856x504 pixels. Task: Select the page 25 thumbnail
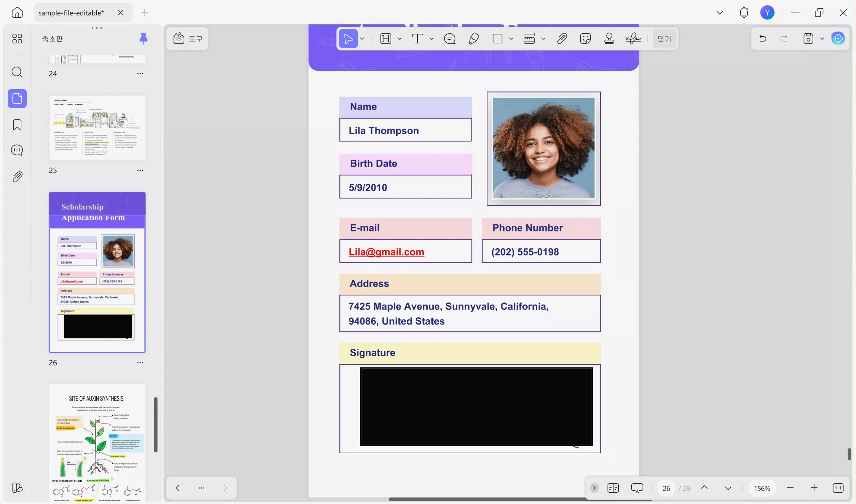coord(97,128)
